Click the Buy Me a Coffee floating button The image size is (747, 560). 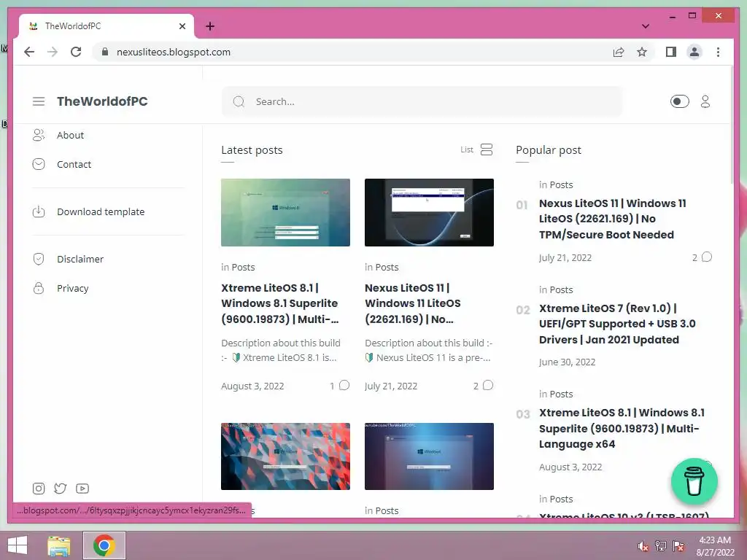[694, 481]
